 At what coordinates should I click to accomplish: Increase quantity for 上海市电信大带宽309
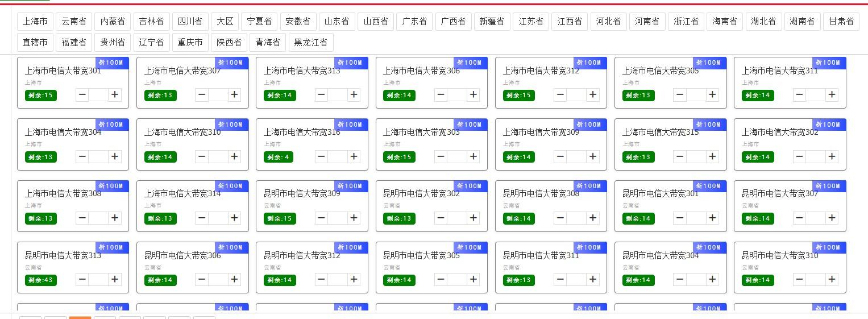593,156
